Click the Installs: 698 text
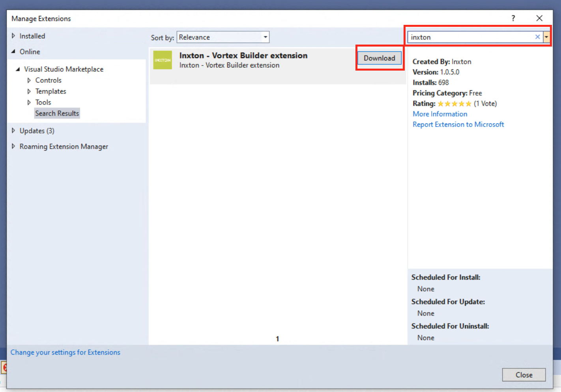This screenshot has height=392, width=561. point(431,82)
